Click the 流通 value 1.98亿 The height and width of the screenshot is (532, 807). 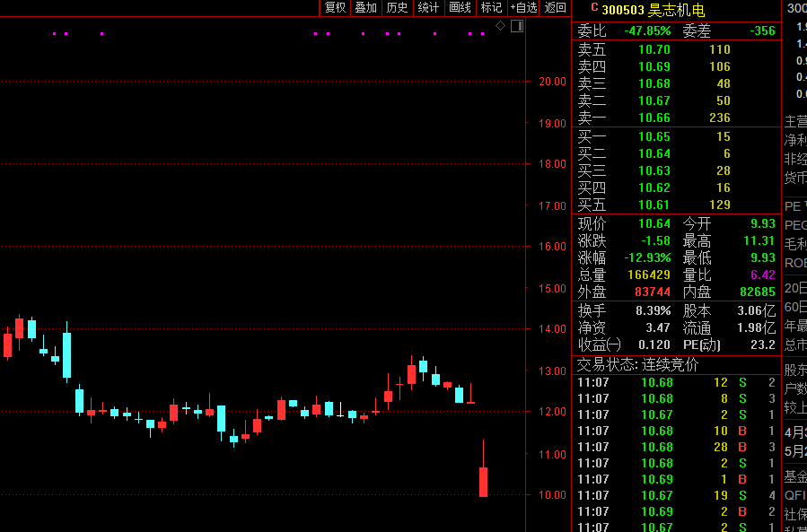tap(755, 327)
